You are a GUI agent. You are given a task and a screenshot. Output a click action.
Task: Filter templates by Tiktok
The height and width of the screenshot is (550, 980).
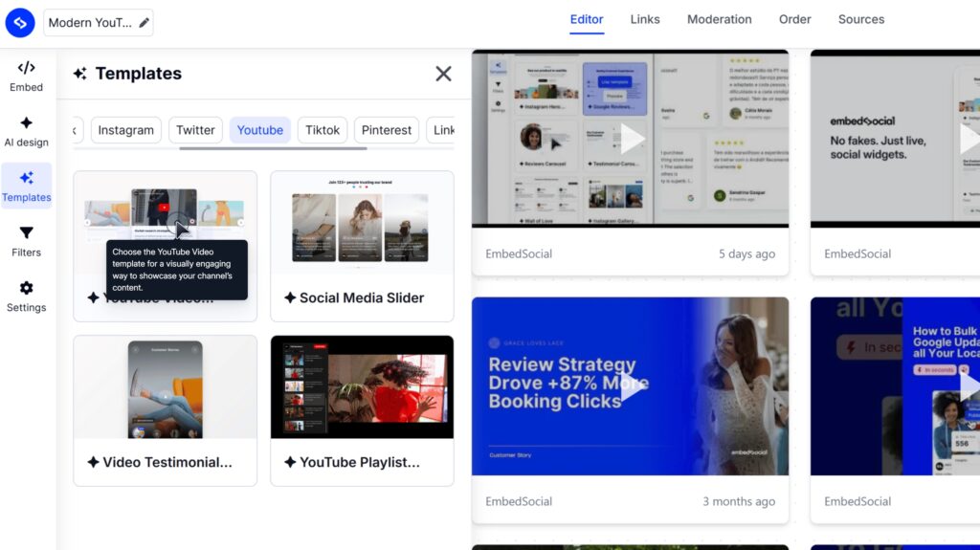323,130
